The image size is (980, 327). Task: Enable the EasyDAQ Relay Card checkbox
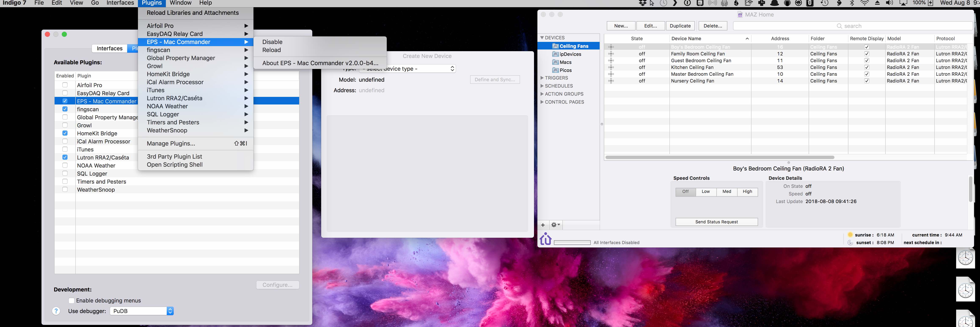click(x=65, y=93)
